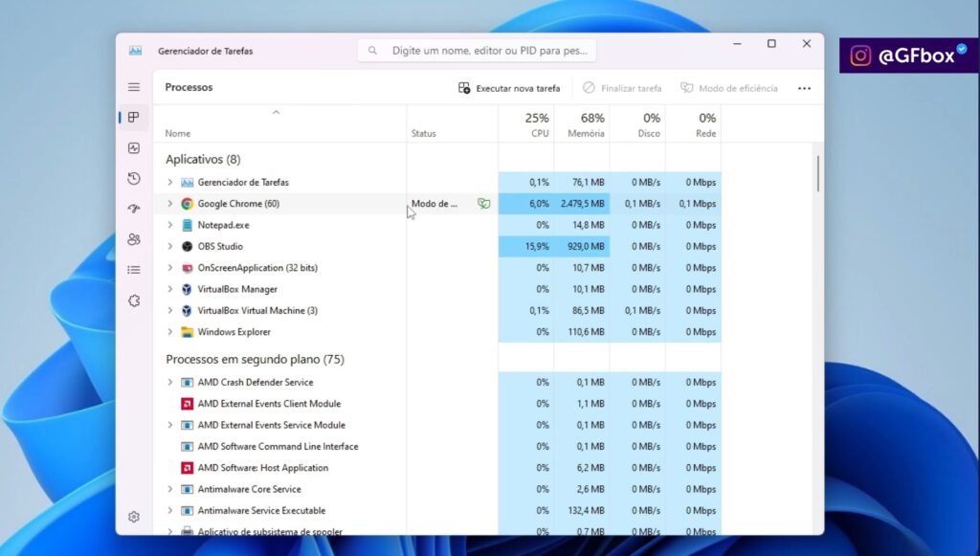980x556 pixels.
Task: Click efficiency mode leaf icon on Chrome row
Action: (x=483, y=204)
